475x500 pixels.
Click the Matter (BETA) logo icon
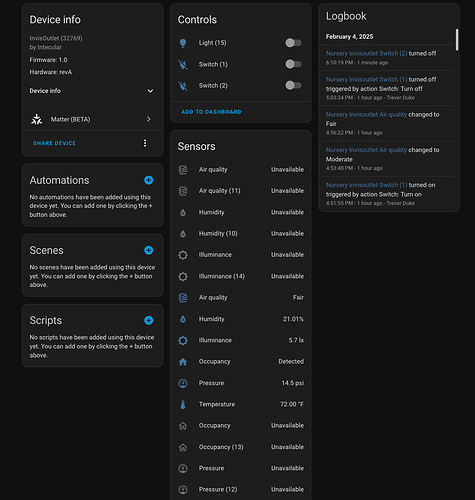click(37, 119)
